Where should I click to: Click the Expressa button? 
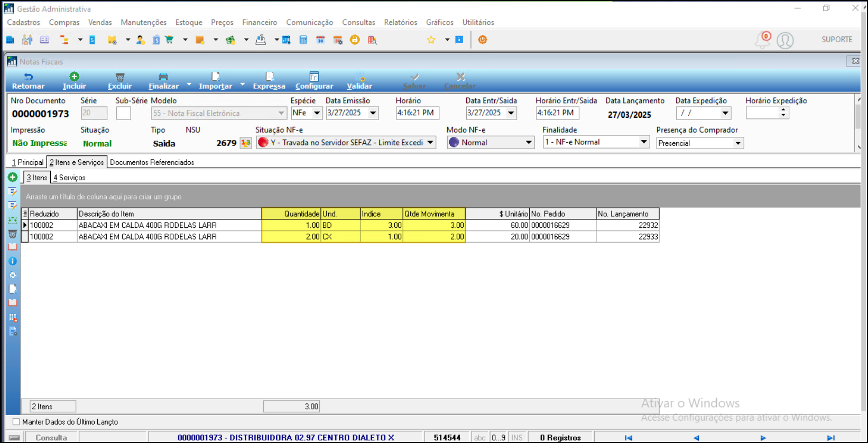click(x=269, y=81)
